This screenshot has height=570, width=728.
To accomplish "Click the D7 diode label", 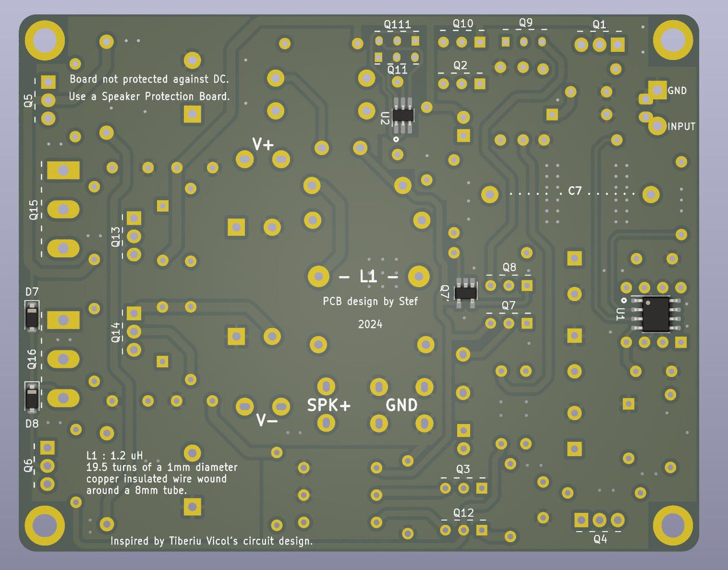I will (x=32, y=292).
